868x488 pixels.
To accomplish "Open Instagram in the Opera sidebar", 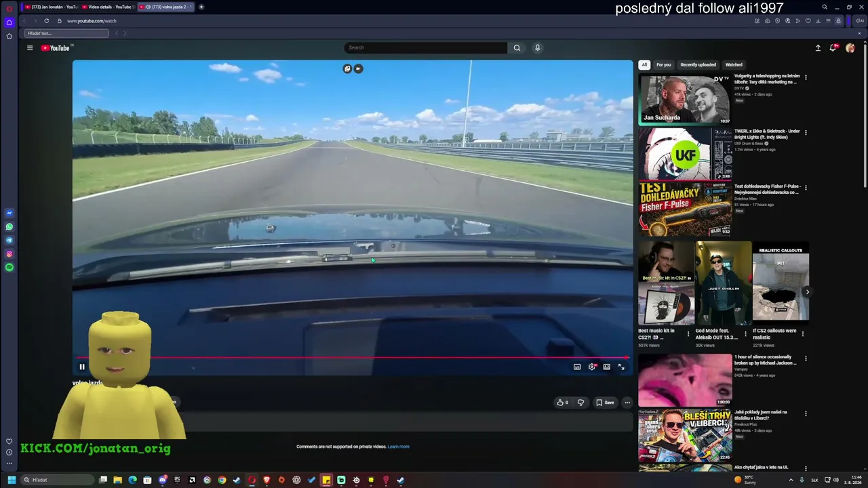I will pyautogui.click(x=9, y=254).
